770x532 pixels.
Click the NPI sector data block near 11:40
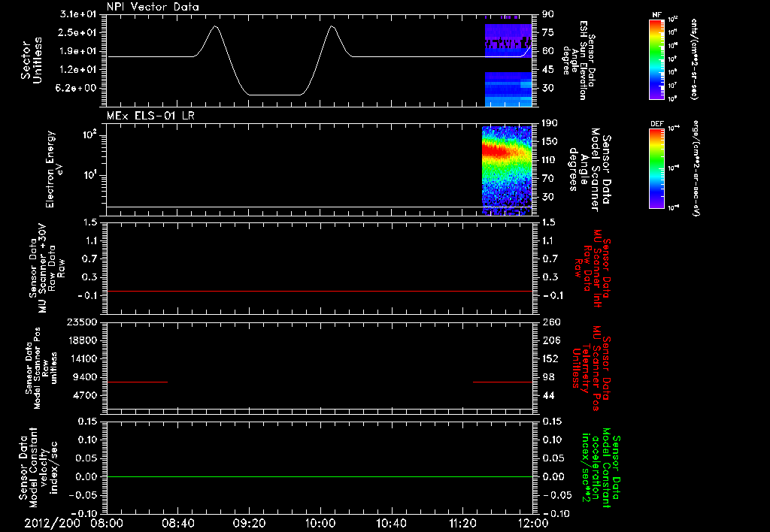pos(508,62)
